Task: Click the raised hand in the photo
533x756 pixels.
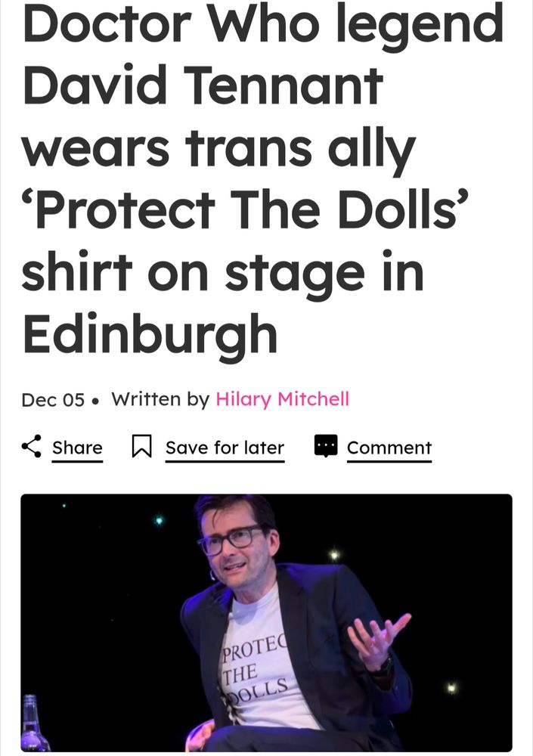Action: coord(379,640)
